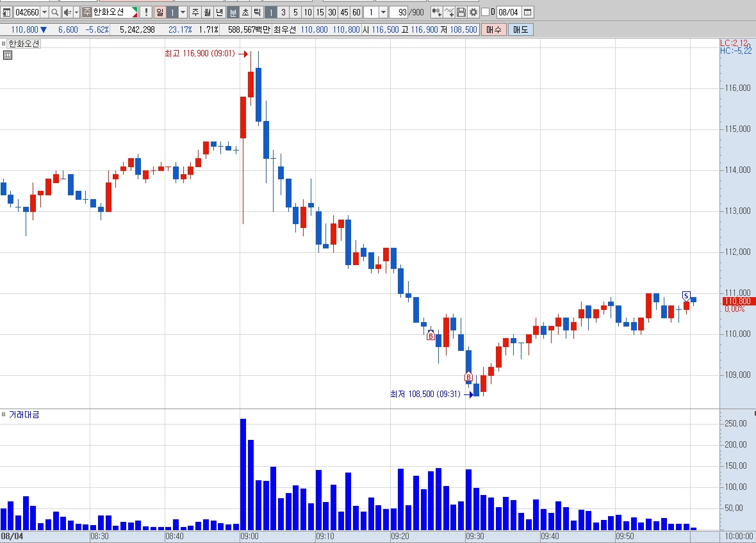Select the 60-minute interval tab
Image resolution: width=756 pixels, height=543 pixels.
tap(356, 12)
